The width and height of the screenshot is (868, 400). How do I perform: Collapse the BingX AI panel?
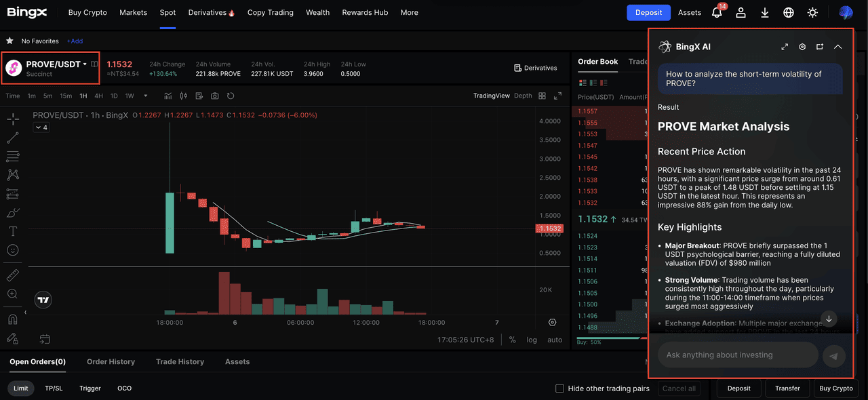tap(837, 47)
